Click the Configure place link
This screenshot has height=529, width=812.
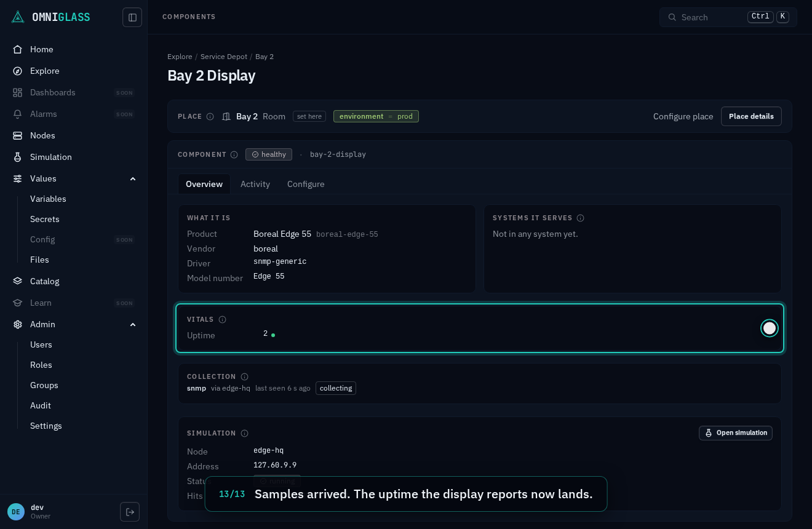click(683, 116)
